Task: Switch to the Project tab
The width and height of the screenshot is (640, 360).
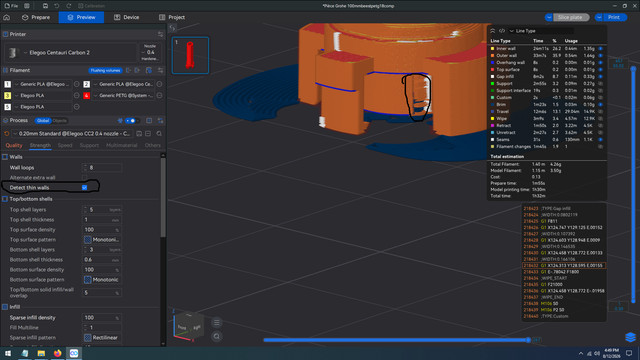Action: point(172,17)
